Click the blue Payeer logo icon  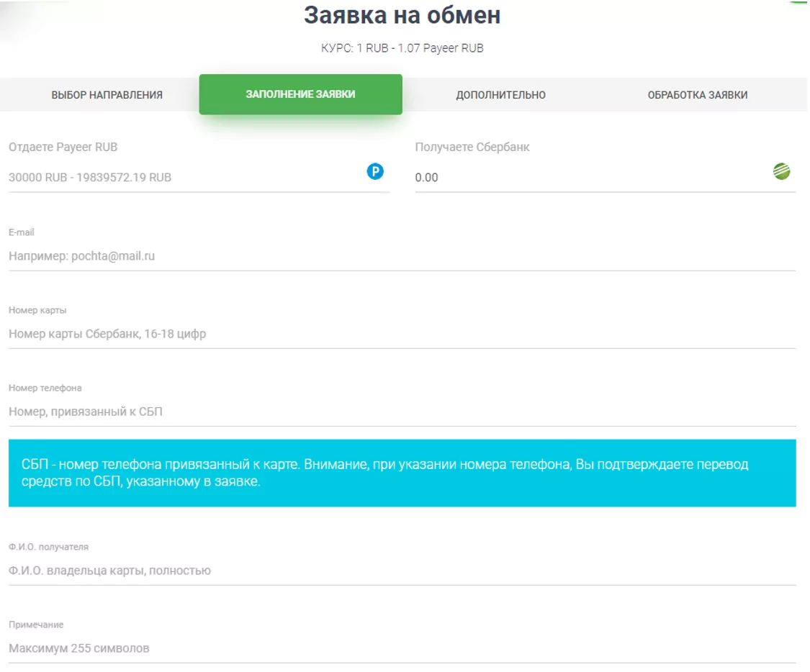coord(376,171)
